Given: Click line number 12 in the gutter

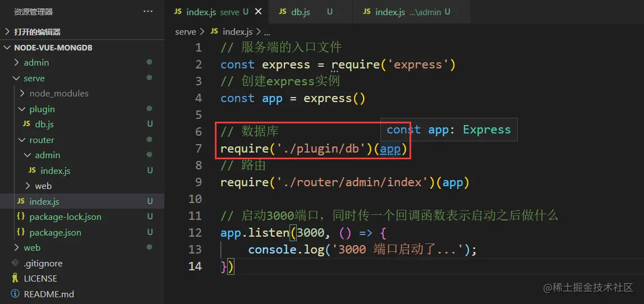Looking at the screenshot, I should [195, 233].
